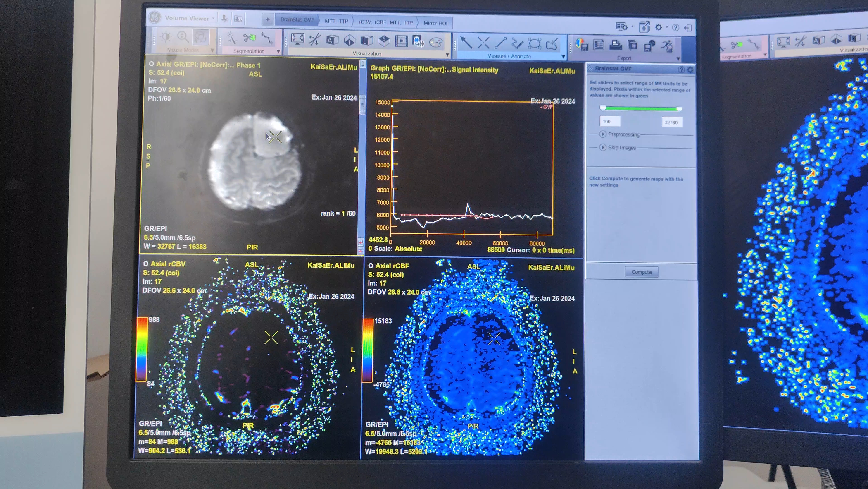Image resolution: width=868 pixels, height=489 pixels.
Task: Expand the Skip Images section
Action: tap(602, 147)
